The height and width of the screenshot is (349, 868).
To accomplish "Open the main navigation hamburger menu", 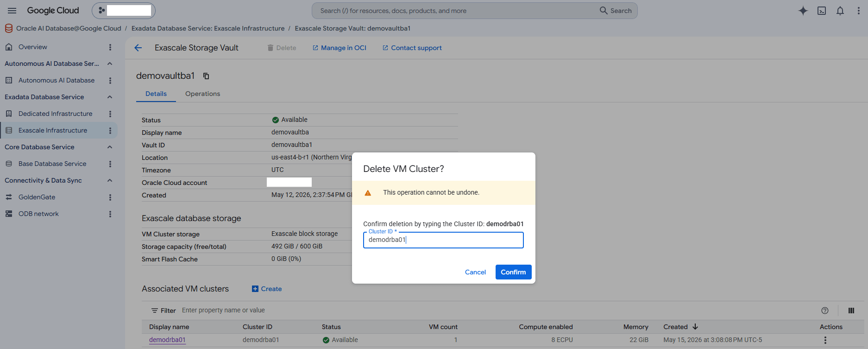I will coord(12,11).
